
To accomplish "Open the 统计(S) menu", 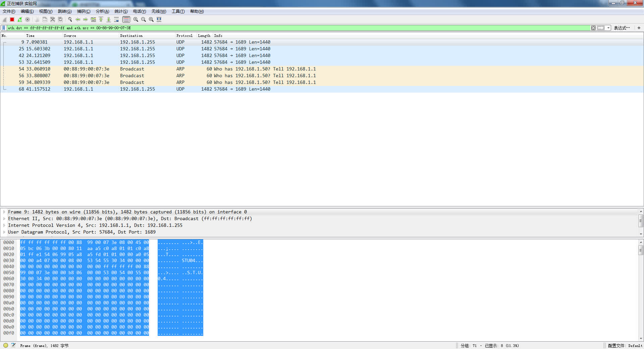I will (x=121, y=11).
